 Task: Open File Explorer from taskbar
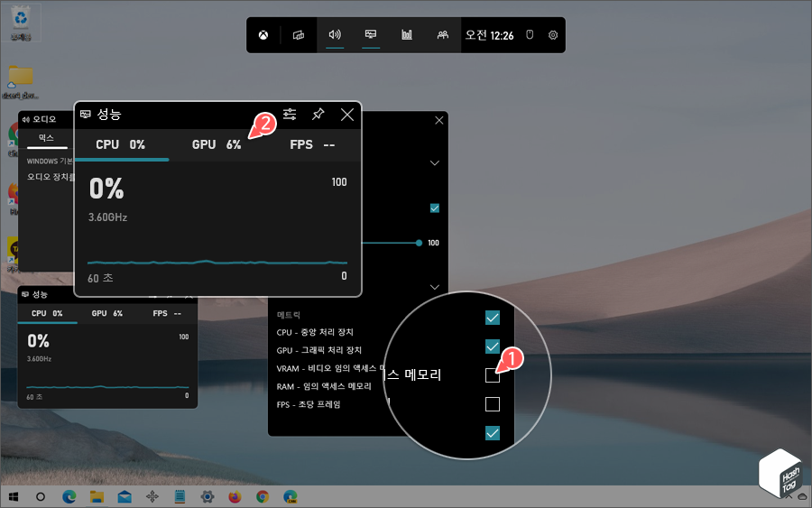[x=97, y=497]
